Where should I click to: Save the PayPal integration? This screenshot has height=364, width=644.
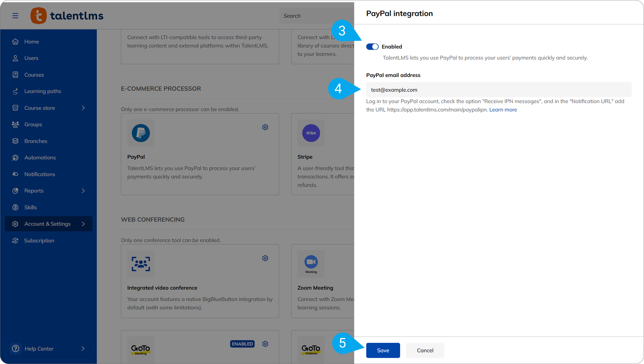(383, 350)
